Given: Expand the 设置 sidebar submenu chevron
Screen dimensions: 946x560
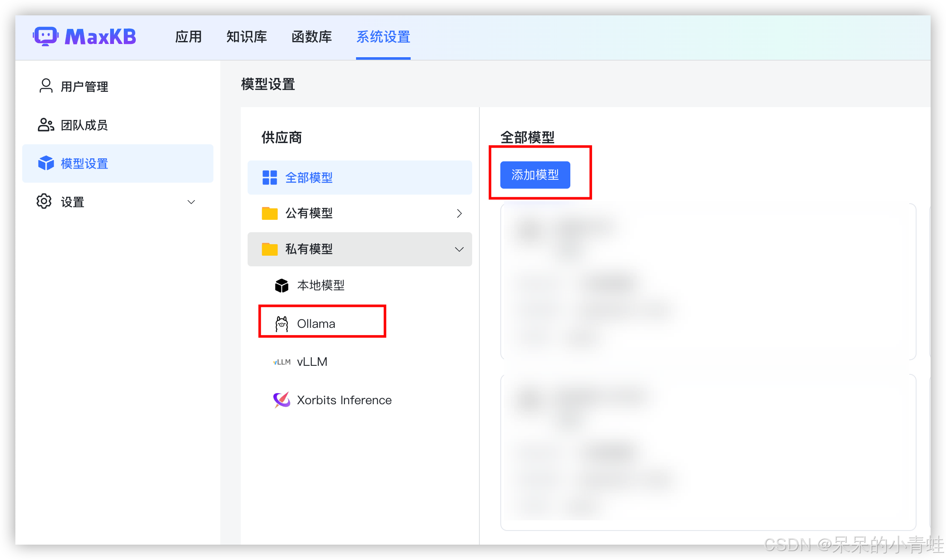Looking at the screenshot, I should [x=191, y=202].
